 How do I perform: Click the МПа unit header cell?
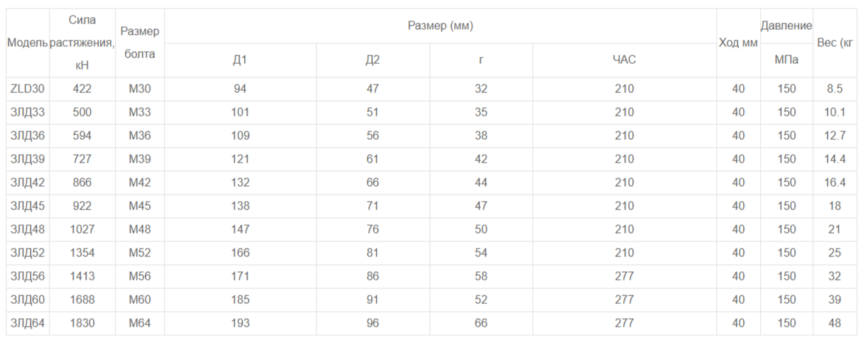point(786,60)
